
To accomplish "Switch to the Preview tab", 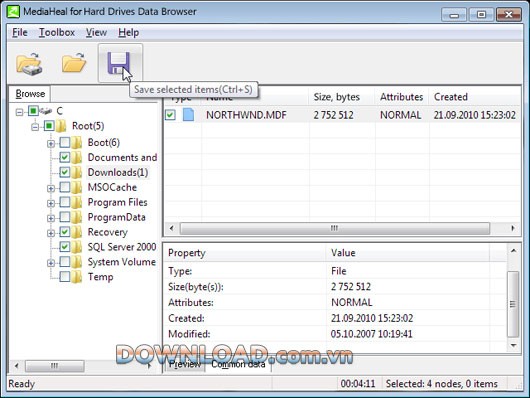I will pos(185,364).
